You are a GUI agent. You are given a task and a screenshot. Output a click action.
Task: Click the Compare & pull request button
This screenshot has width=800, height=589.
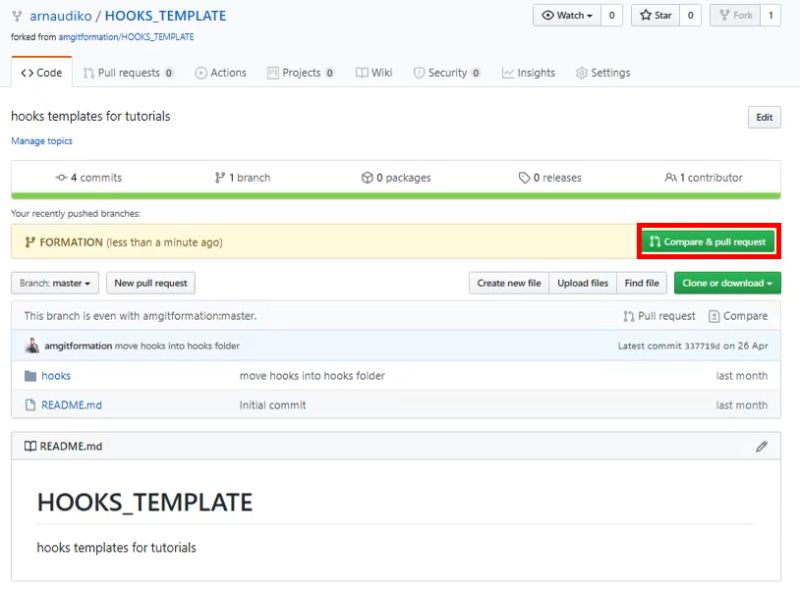(708, 240)
